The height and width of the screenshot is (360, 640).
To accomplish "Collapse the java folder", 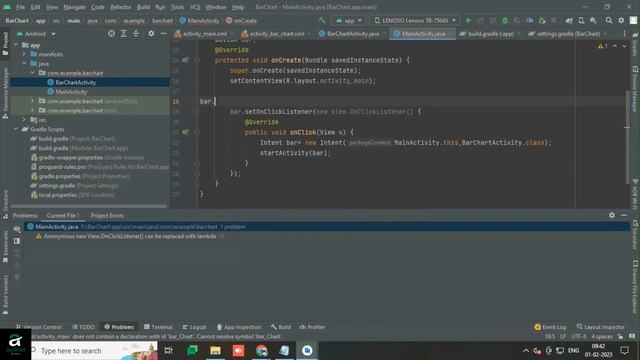I will (x=24, y=64).
